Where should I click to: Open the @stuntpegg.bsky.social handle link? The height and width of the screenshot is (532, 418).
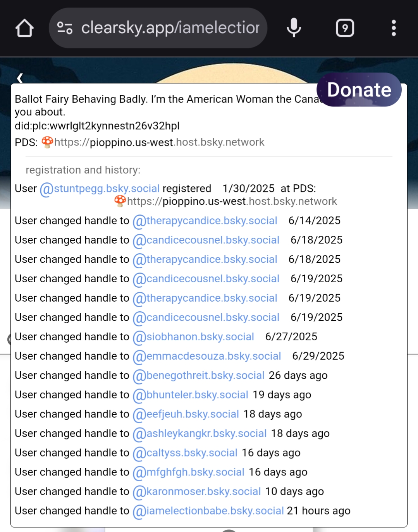[100, 189]
